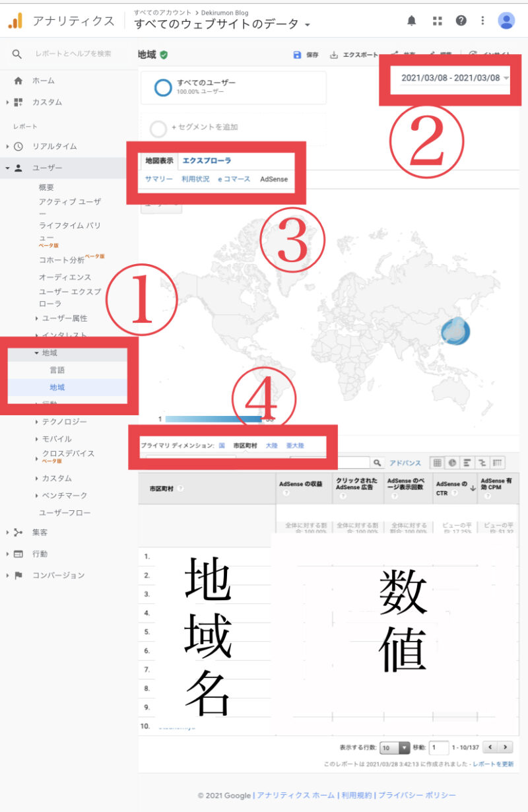Screen dimensions: 528x812
Task: Open the notifications bell
Action: coord(412,20)
